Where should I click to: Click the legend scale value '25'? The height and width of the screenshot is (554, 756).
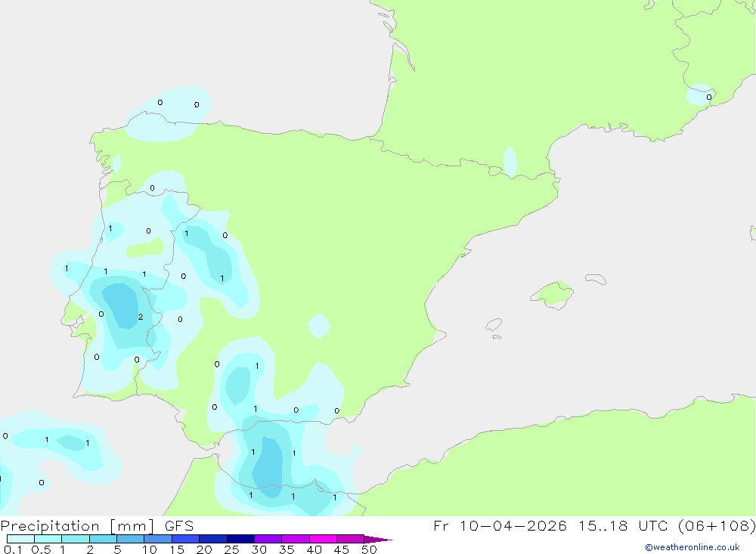click(x=231, y=549)
